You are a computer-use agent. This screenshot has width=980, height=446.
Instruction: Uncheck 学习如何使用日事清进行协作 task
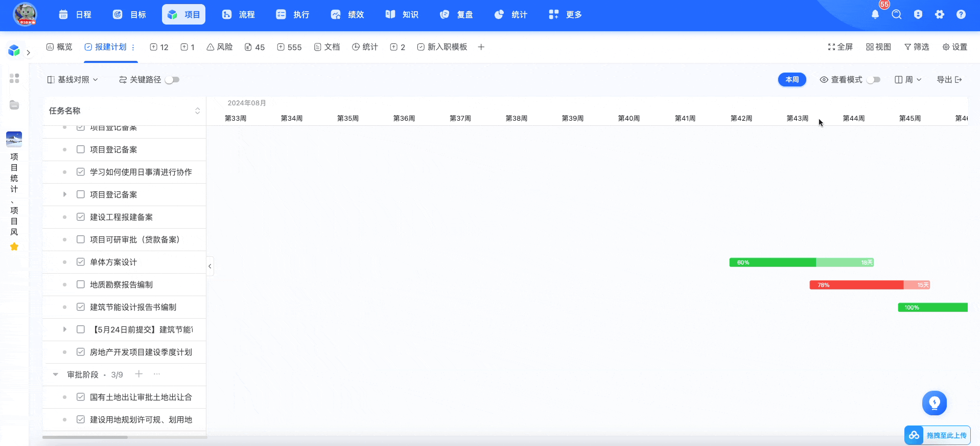80,172
